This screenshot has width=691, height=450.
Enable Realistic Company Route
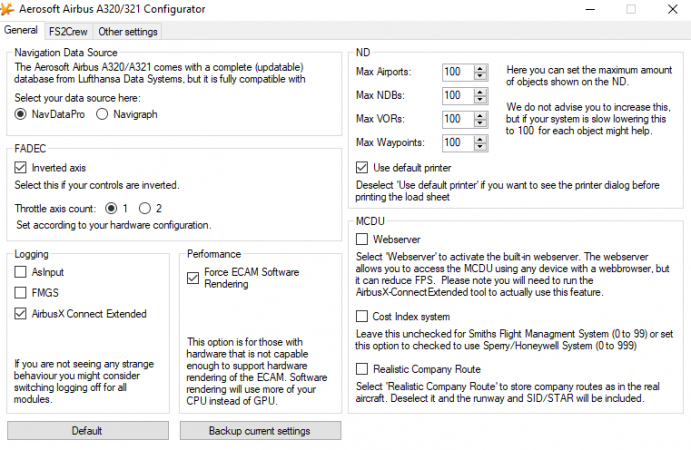(362, 368)
